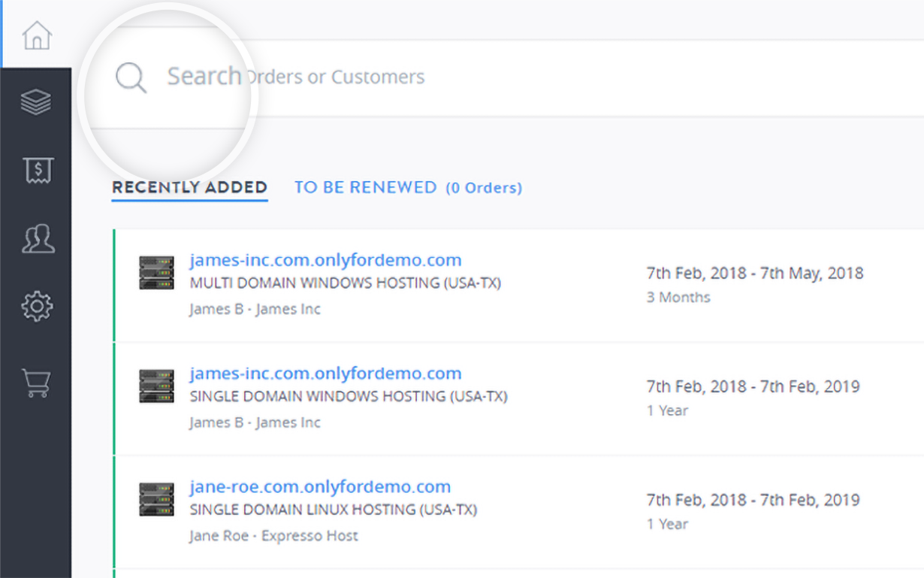This screenshot has height=578, width=924.
Task: Click the magnifying glass search icon
Action: click(131, 77)
